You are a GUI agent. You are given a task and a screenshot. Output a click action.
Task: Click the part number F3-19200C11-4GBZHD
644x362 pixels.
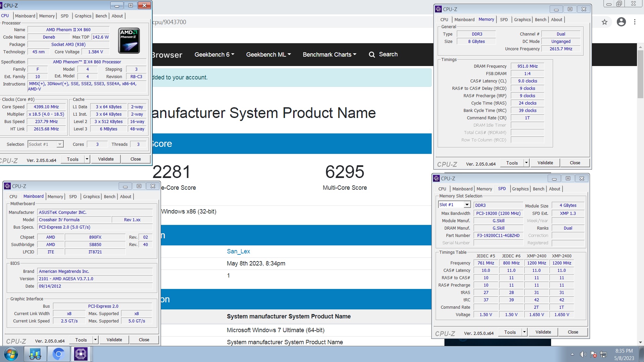(x=498, y=236)
